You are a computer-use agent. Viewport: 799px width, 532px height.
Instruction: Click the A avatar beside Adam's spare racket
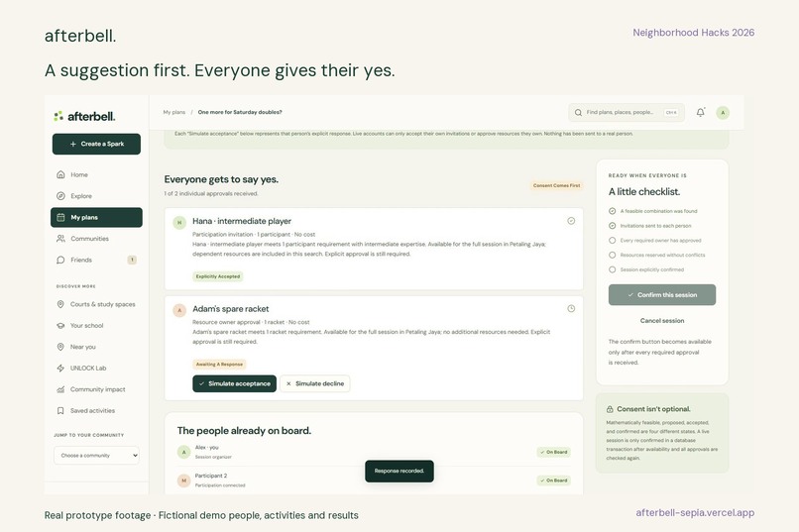tap(179, 310)
